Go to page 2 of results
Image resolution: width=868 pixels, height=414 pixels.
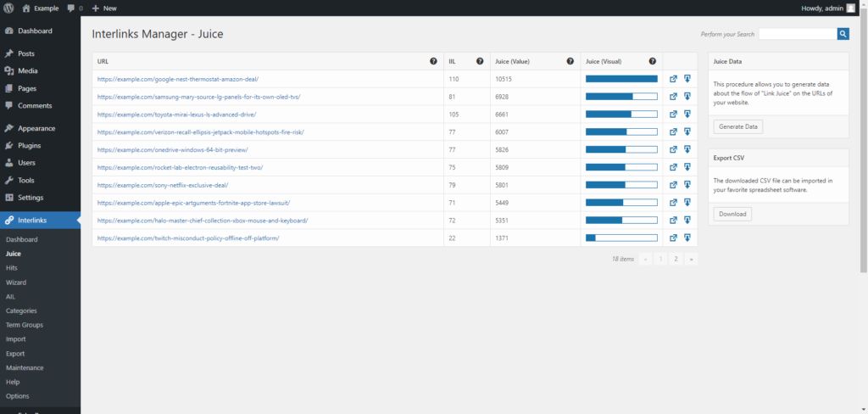[676, 259]
